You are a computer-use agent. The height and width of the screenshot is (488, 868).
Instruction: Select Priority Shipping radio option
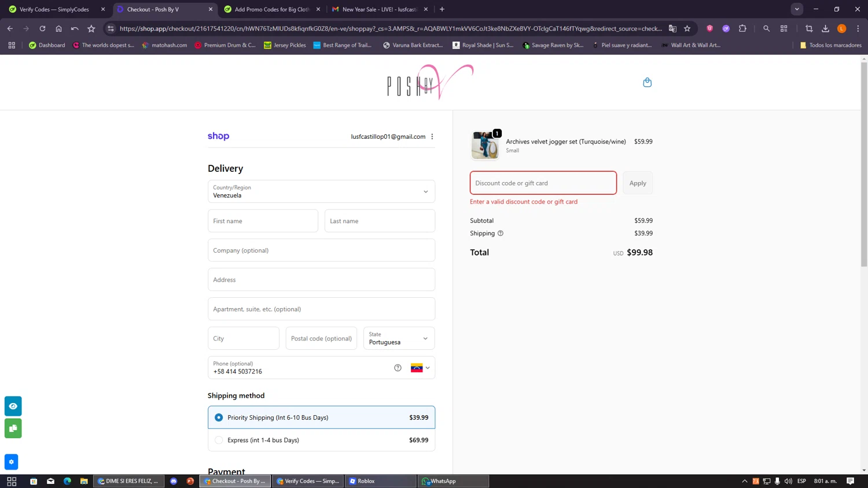point(219,417)
